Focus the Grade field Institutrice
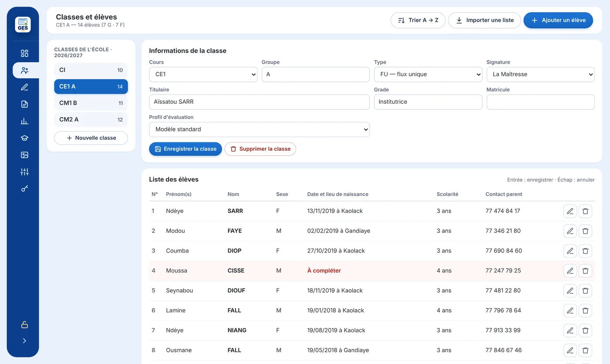This screenshot has height=364, width=610. (x=428, y=102)
